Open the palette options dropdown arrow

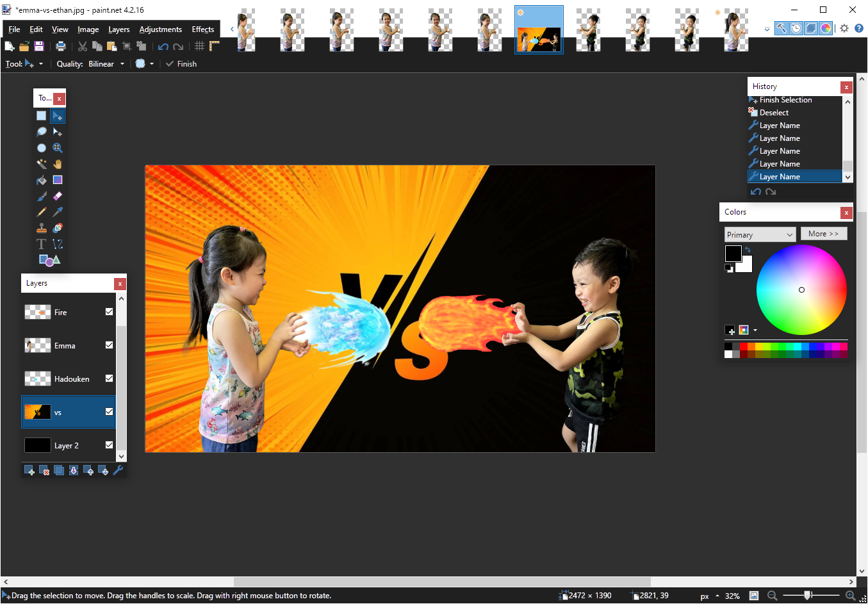755,331
